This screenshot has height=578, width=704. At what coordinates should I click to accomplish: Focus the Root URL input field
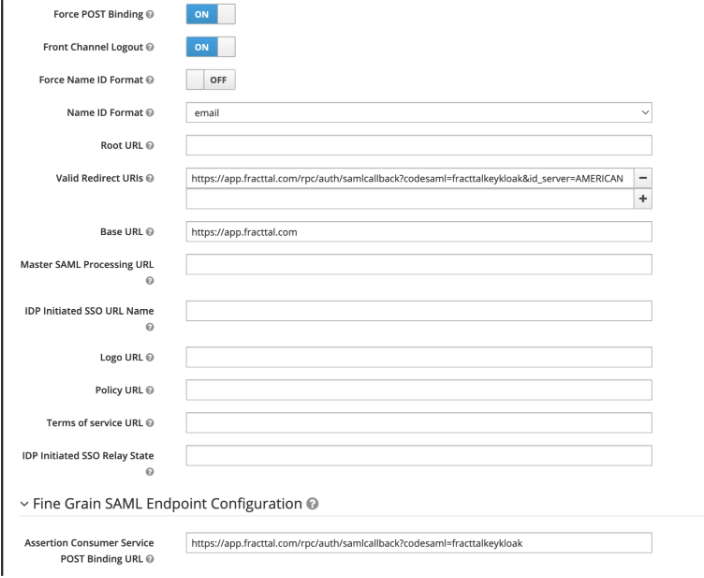pyautogui.click(x=419, y=146)
